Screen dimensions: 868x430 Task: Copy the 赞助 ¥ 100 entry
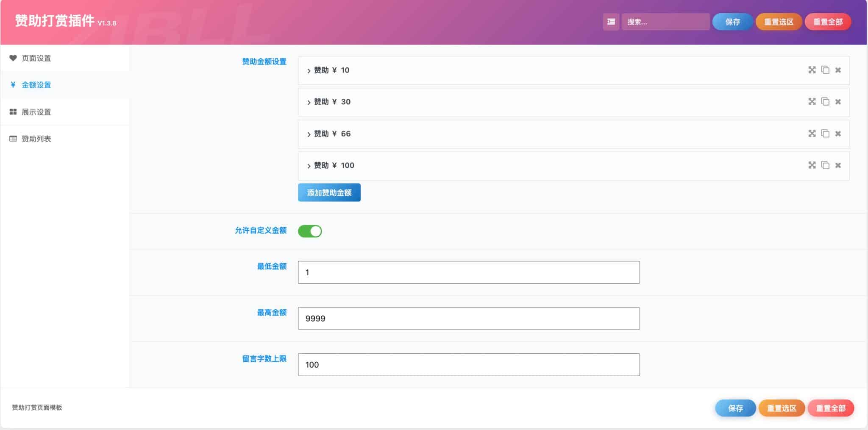[x=825, y=165]
